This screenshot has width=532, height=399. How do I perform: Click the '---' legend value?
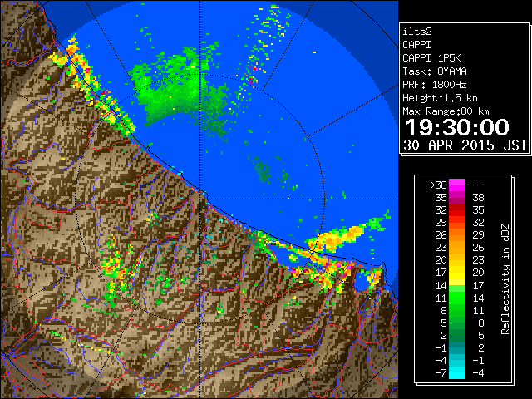click(x=475, y=185)
